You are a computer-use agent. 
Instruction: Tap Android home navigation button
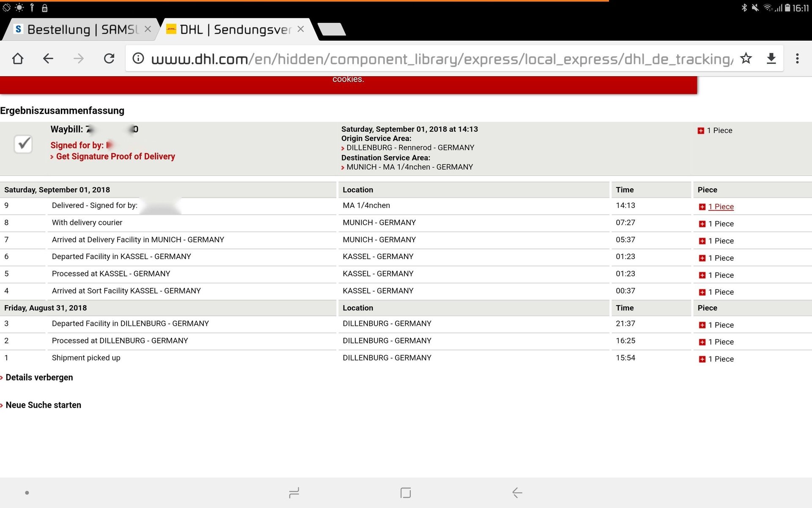[406, 493]
